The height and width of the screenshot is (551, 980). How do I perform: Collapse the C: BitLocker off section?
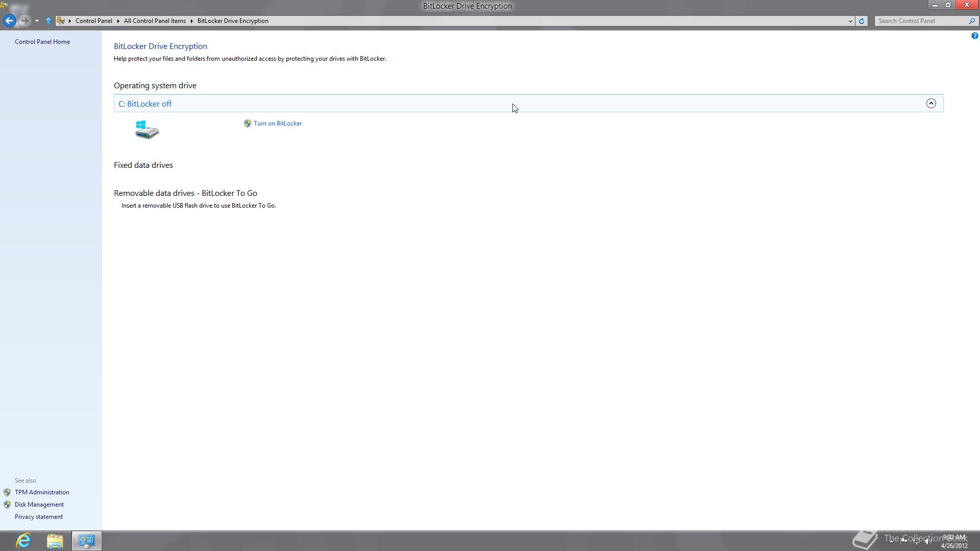coord(931,104)
